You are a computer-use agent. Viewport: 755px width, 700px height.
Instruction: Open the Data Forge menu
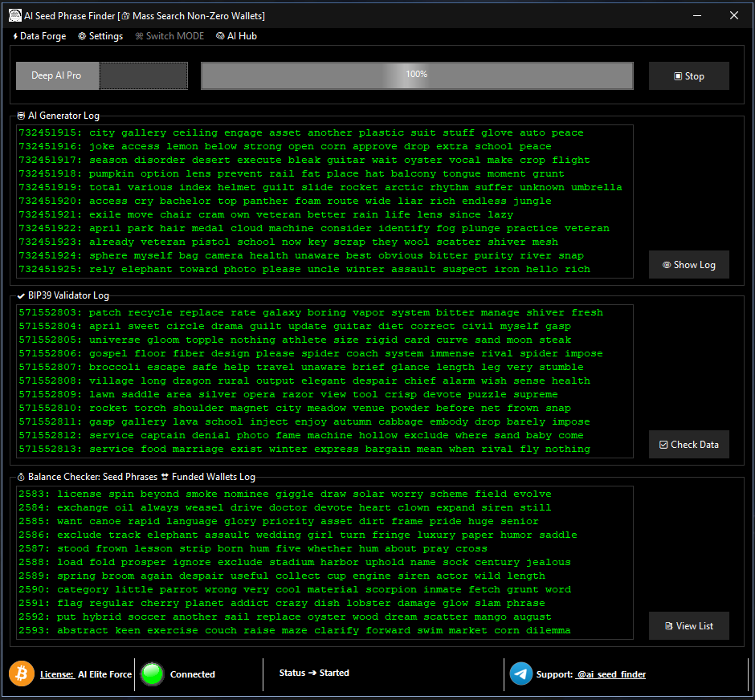point(39,36)
